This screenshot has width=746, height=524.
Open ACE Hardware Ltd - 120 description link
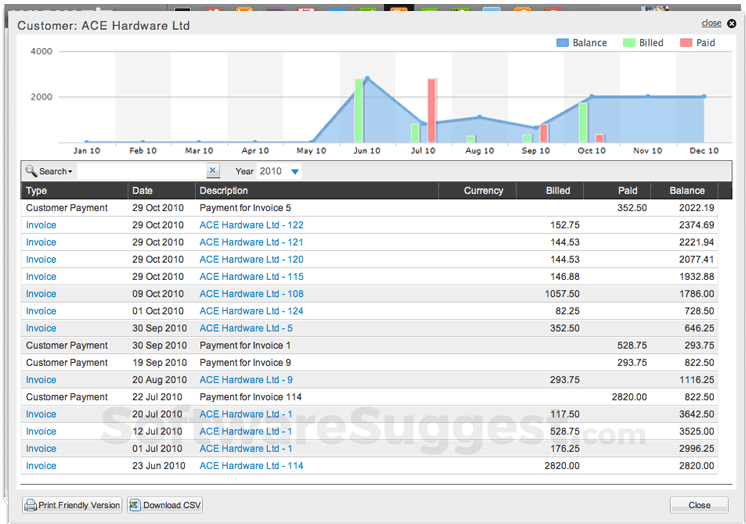[x=251, y=259]
